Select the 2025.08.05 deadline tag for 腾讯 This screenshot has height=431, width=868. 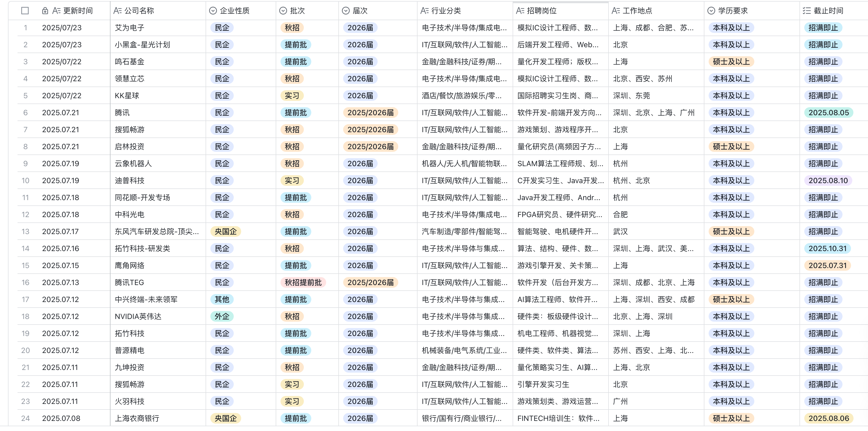point(829,113)
